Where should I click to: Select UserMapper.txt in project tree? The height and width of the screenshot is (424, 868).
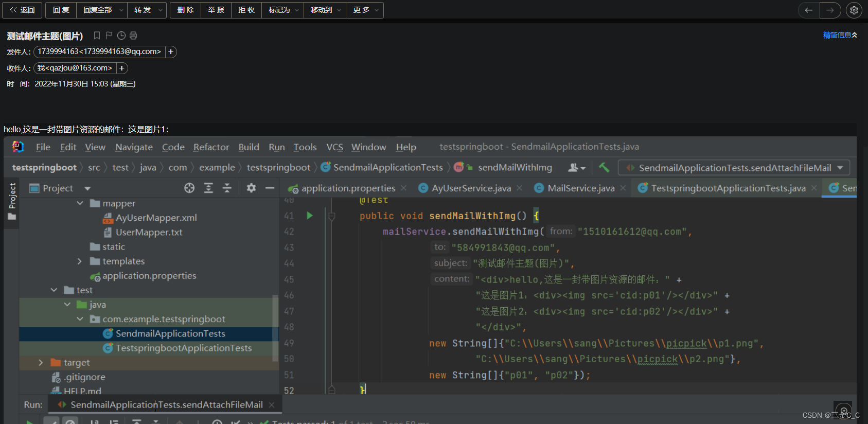point(143,232)
